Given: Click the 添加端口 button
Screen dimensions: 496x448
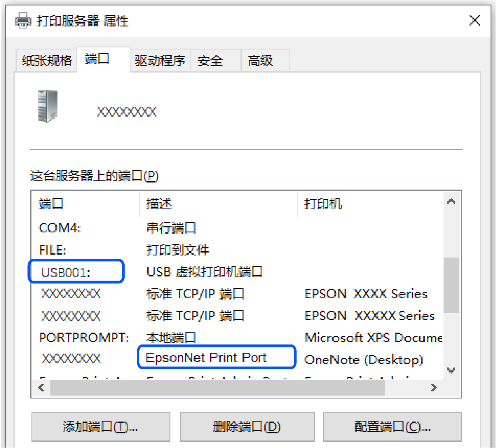Looking at the screenshot, I should (101, 427).
